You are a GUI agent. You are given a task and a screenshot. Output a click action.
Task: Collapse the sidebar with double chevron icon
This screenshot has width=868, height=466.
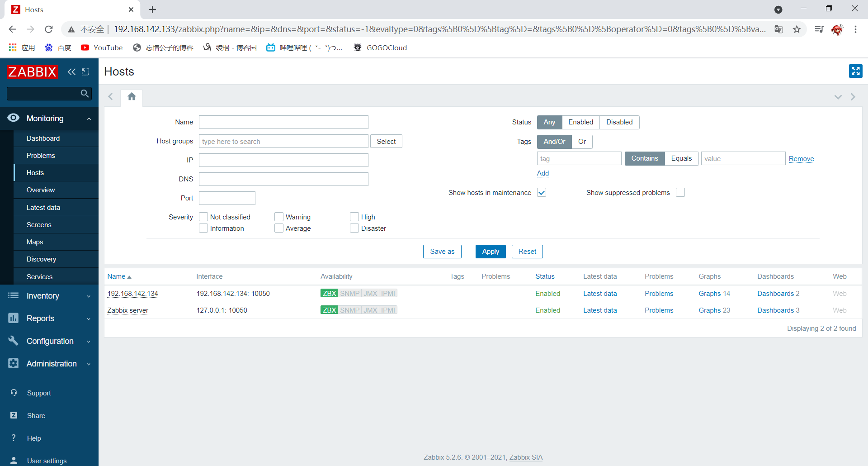pos(71,71)
